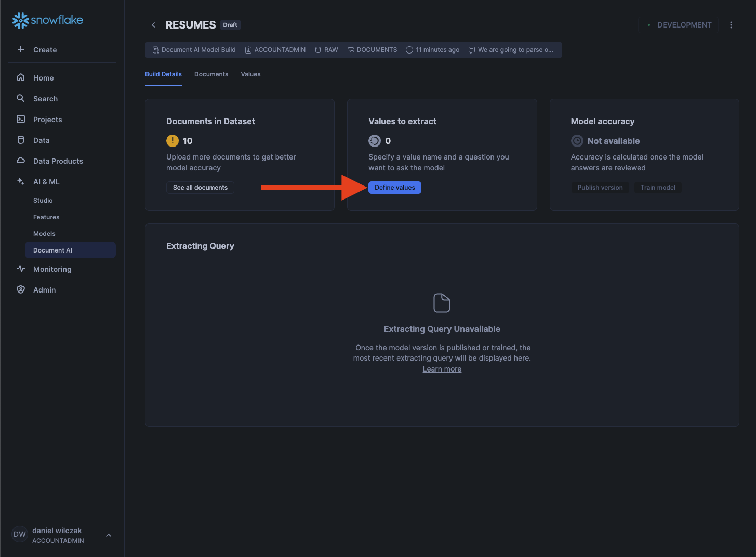Open Projects from the sidebar icon

click(x=21, y=119)
